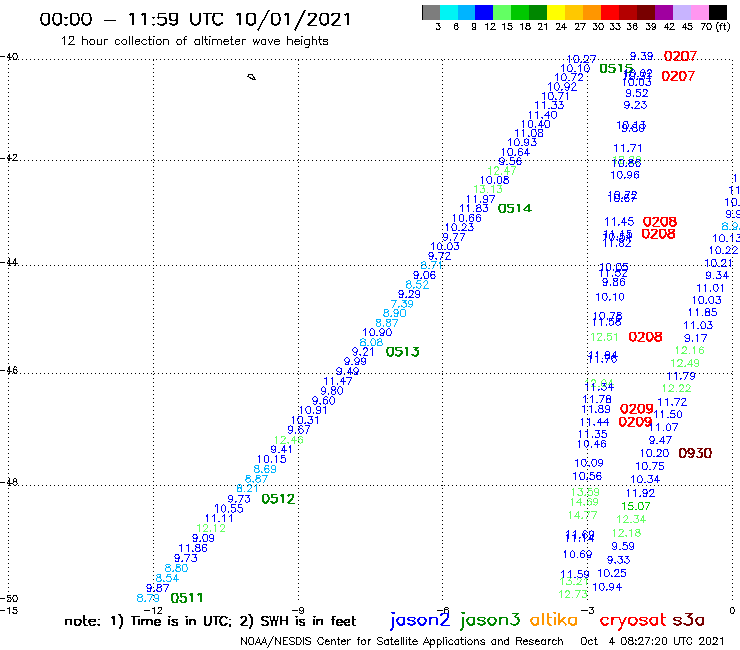Select the value 11.71 on cryosat track
740x650 pixels.
(628, 149)
